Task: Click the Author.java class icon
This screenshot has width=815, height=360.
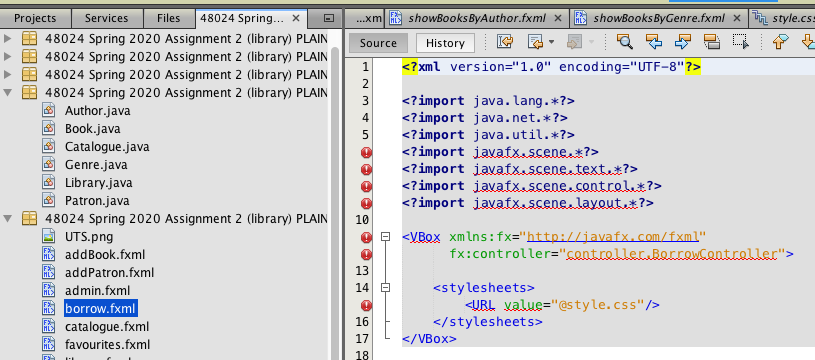Action: (49, 111)
